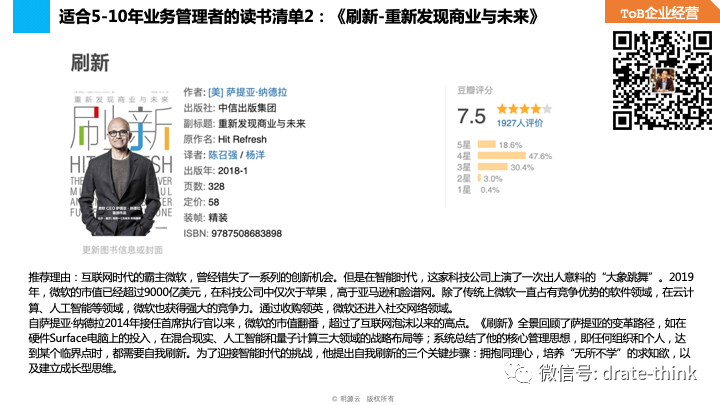Open the 1927人评价 ratings link
This screenshot has height=405, width=720.
click(x=519, y=123)
